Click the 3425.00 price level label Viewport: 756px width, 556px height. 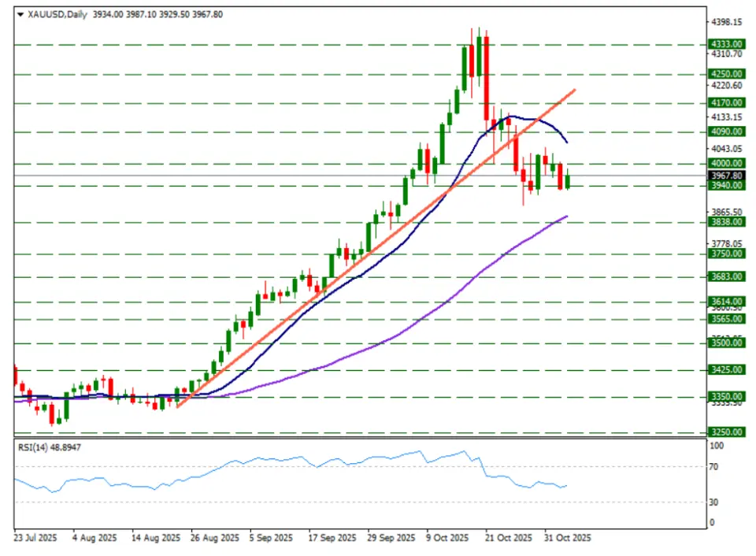tap(728, 369)
